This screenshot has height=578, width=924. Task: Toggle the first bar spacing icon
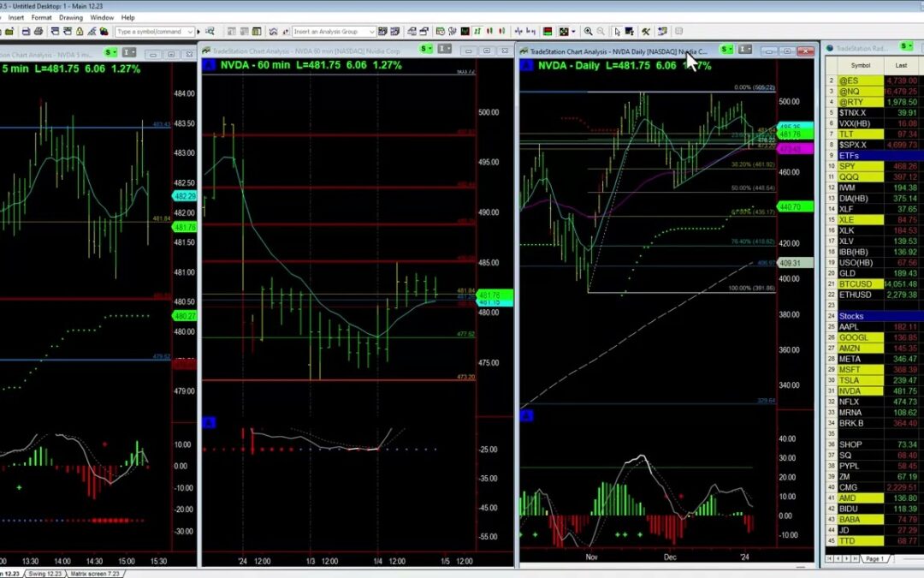(518, 32)
